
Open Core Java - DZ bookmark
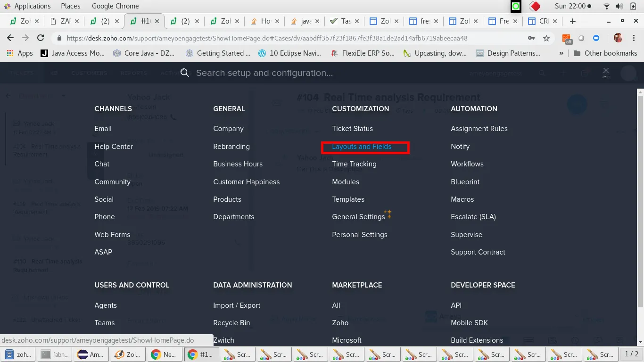[144, 53]
